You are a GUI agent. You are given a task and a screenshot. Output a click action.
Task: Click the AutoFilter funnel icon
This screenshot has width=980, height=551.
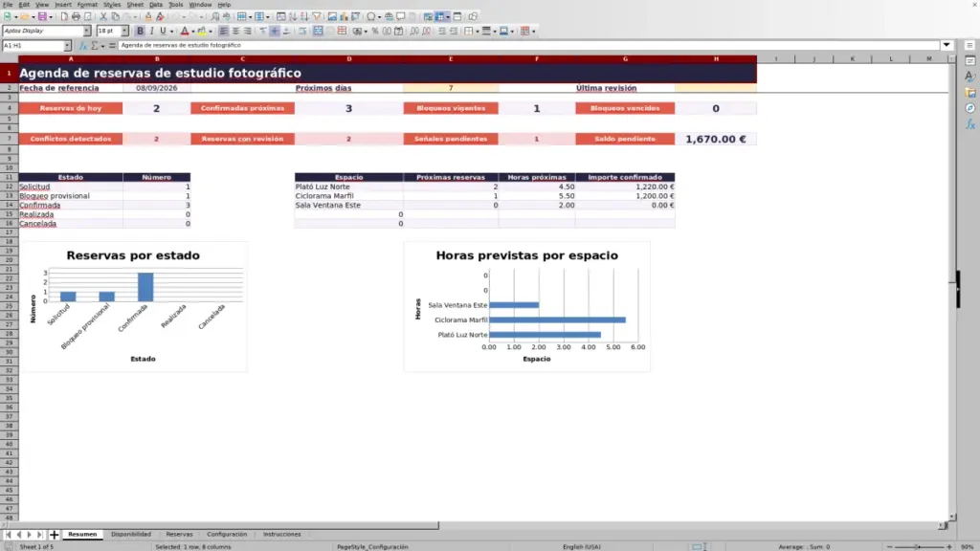317,17
